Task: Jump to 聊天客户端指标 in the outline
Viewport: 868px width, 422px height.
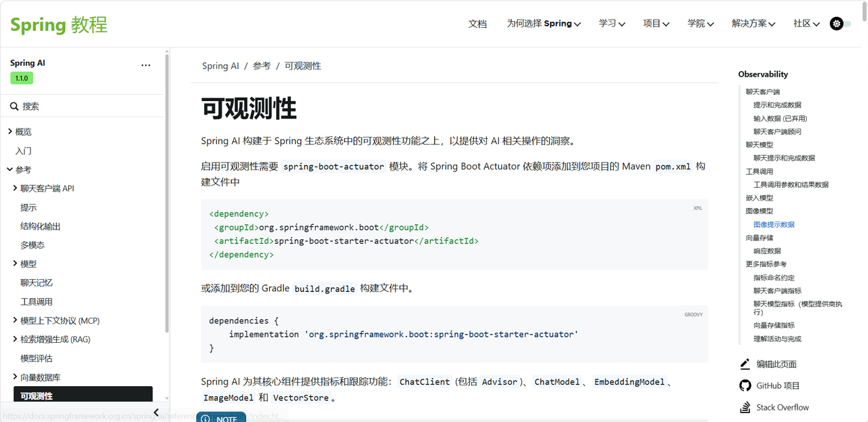Action: pyautogui.click(x=777, y=291)
